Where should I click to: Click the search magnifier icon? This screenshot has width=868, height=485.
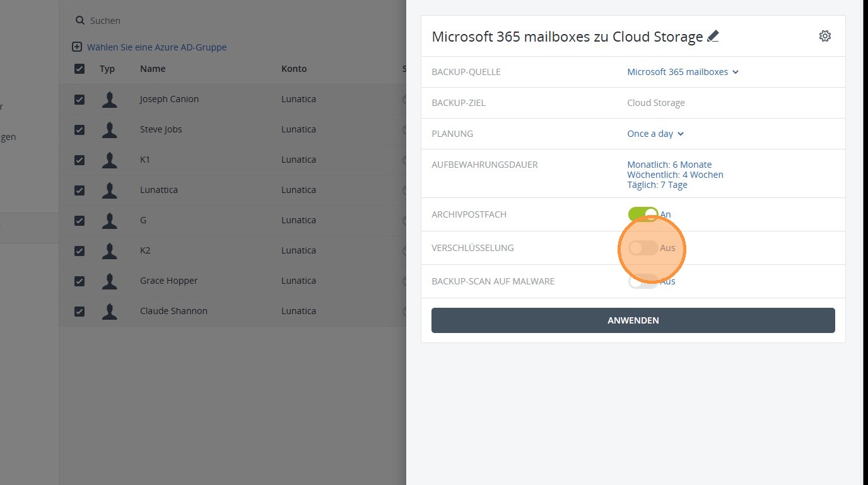tap(79, 21)
